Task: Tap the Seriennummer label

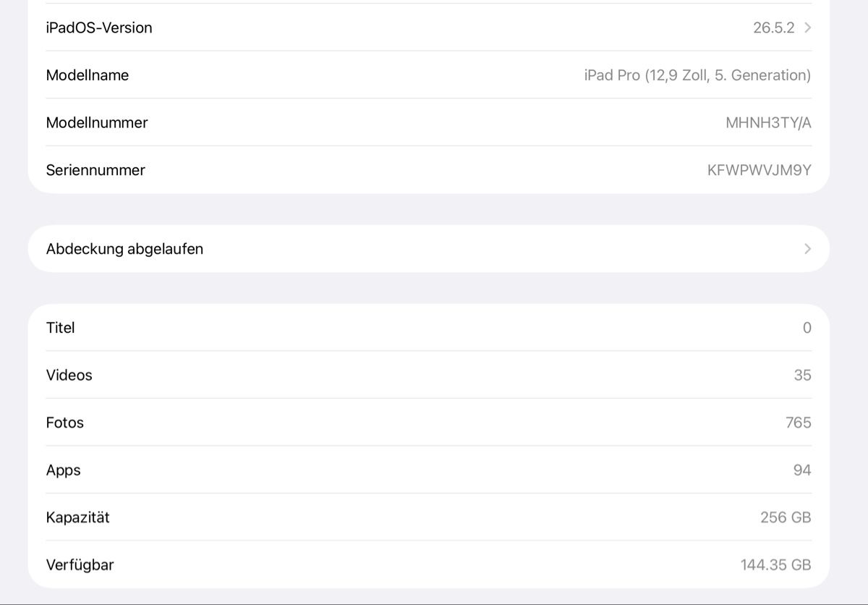Action: [x=95, y=170]
